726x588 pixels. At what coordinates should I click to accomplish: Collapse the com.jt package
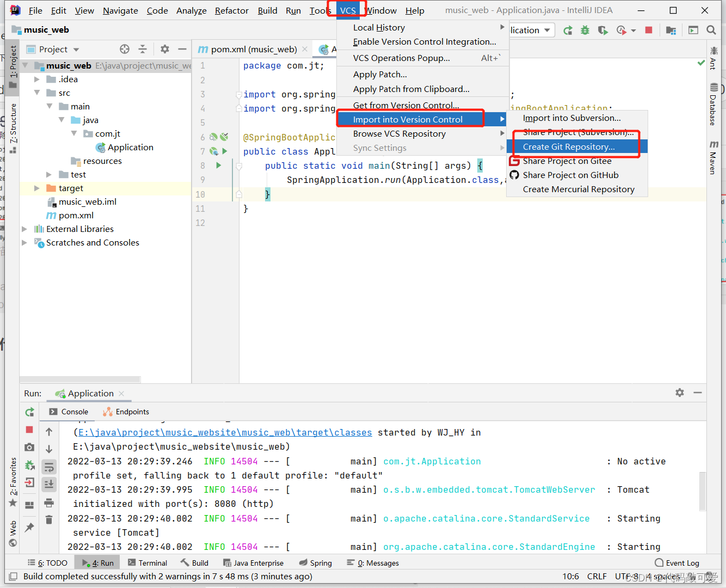pyautogui.click(x=74, y=134)
